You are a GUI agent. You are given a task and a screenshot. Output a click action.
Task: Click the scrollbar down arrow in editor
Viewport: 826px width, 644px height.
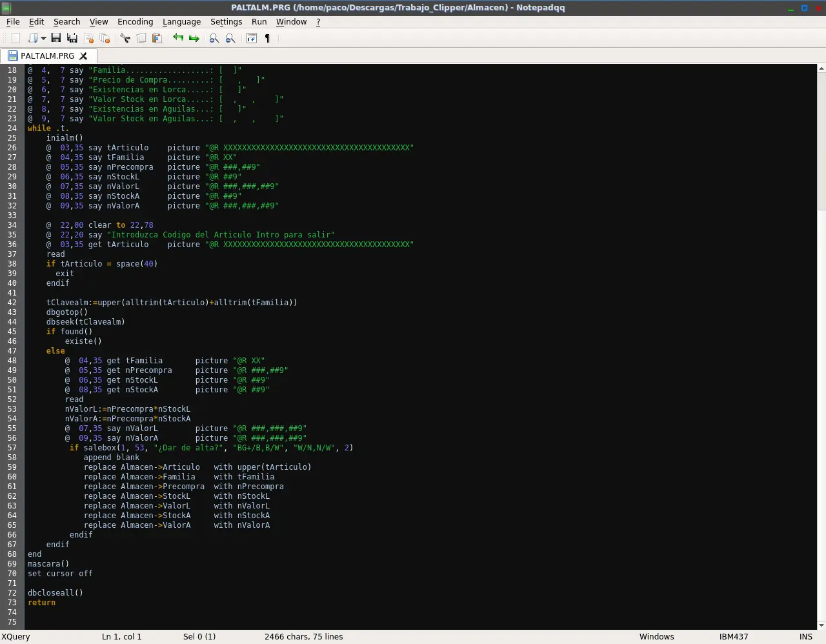821,625
